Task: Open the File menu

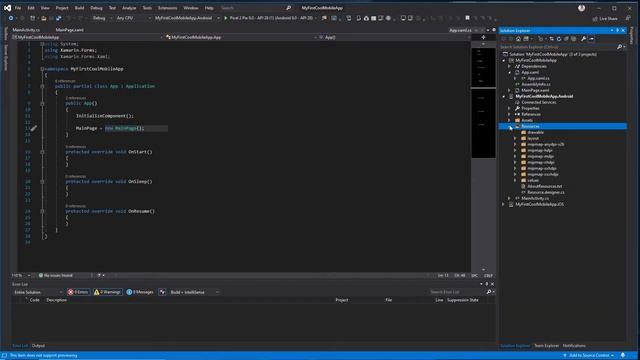Action: (x=18, y=8)
